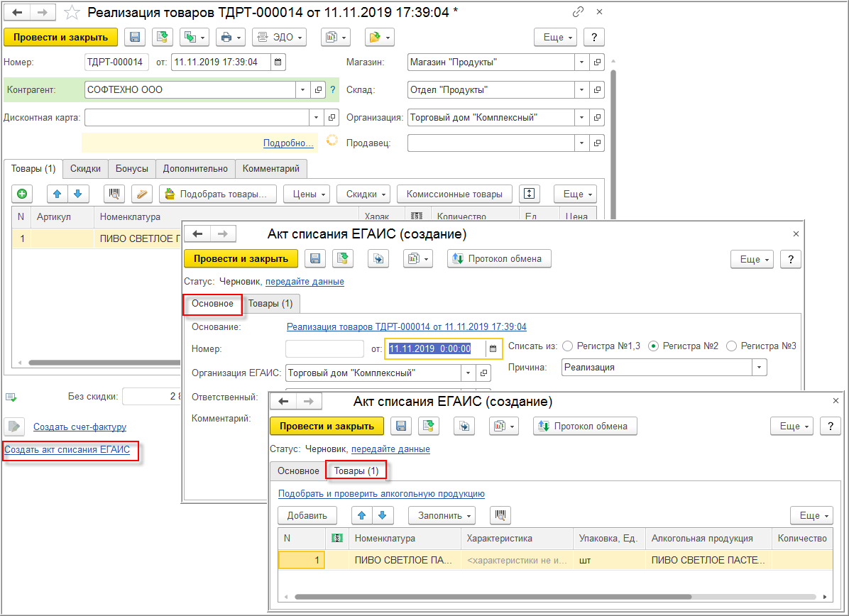Copy the document link with the chain icon
Image resolution: width=849 pixels, height=616 pixels.
click(x=579, y=12)
